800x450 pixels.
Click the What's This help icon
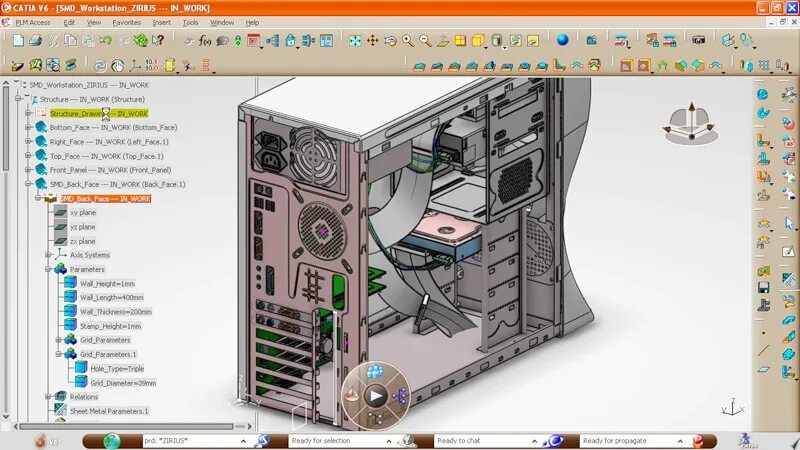click(x=159, y=40)
